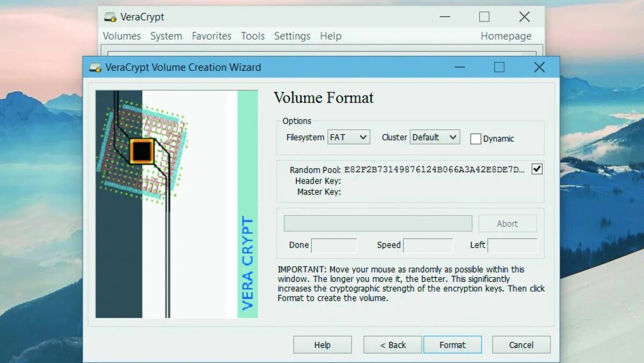
Task: Go to previous step with Back button
Action: (393, 345)
